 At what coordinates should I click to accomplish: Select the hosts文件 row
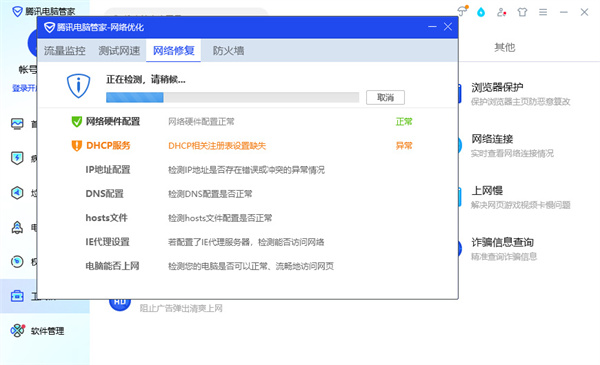click(248, 218)
